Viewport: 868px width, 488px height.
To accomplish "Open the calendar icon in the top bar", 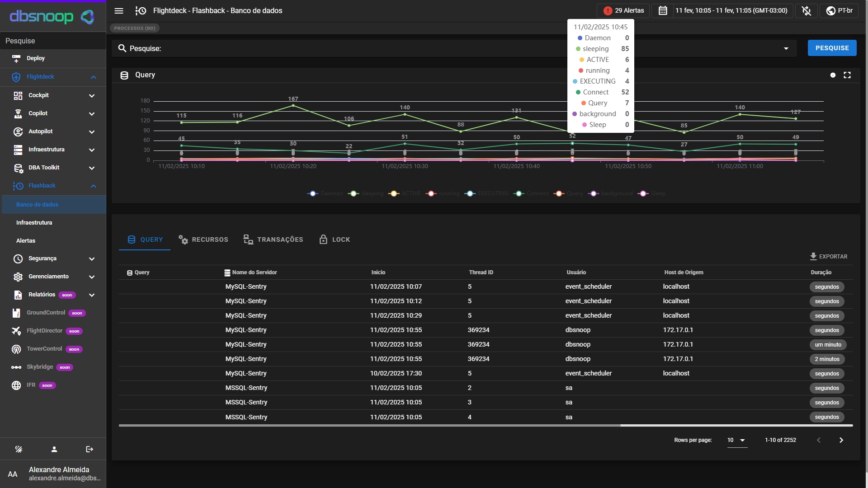I will point(662,10).
